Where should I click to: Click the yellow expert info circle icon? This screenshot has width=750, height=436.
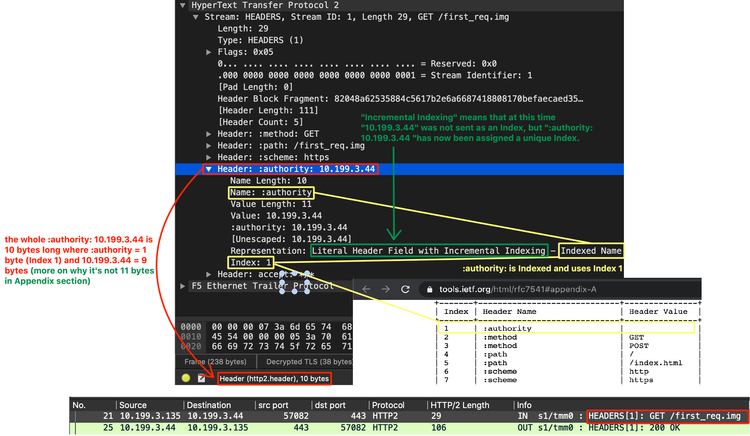pyautogui.click(x=185, y=378)
